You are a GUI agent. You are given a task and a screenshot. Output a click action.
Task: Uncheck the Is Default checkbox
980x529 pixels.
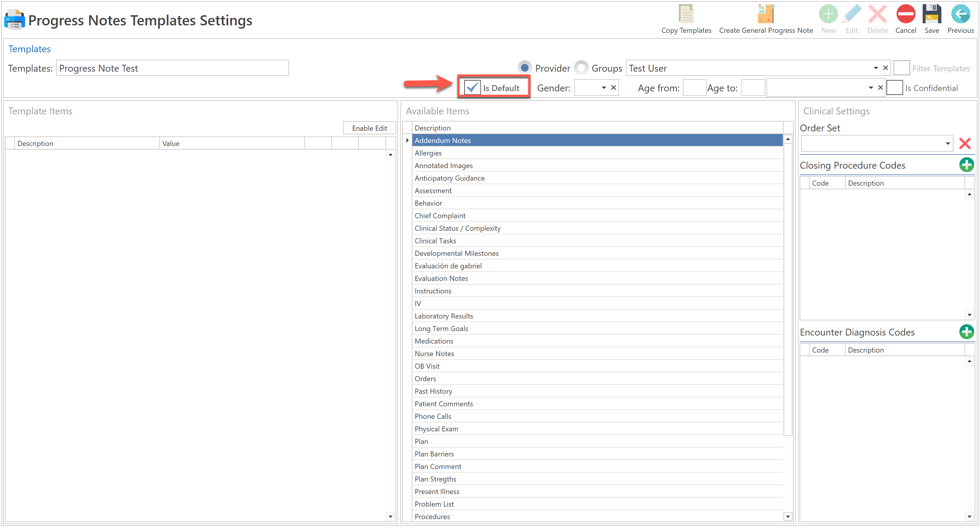point(472,88)
